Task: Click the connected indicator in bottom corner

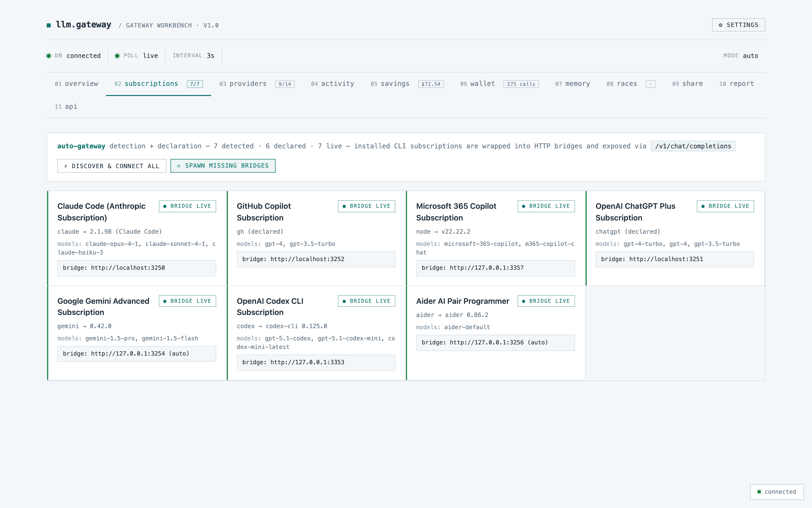Action: click(777, 492)
